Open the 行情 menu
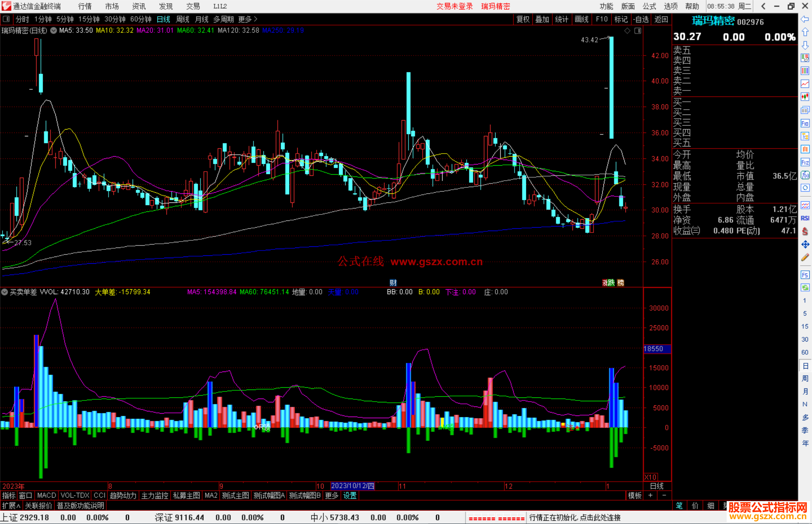The width and height of the screenshot is (812, 524). click(x=85, y=6)
